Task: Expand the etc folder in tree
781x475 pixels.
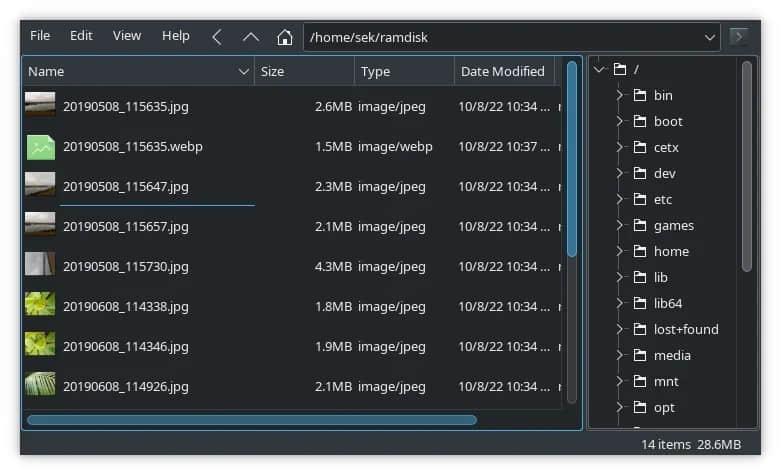Action: pos(620,200)
